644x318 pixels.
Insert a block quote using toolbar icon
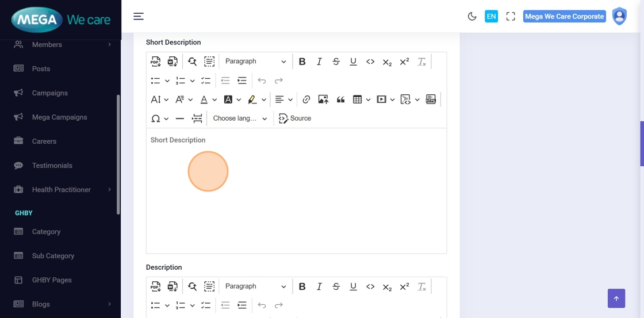point(340,99)
